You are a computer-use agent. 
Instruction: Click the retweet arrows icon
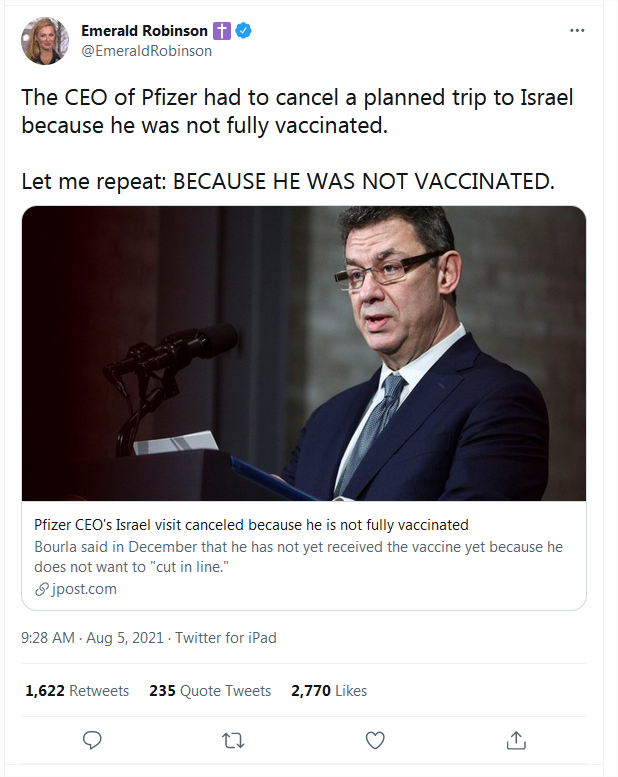point(233,741)
